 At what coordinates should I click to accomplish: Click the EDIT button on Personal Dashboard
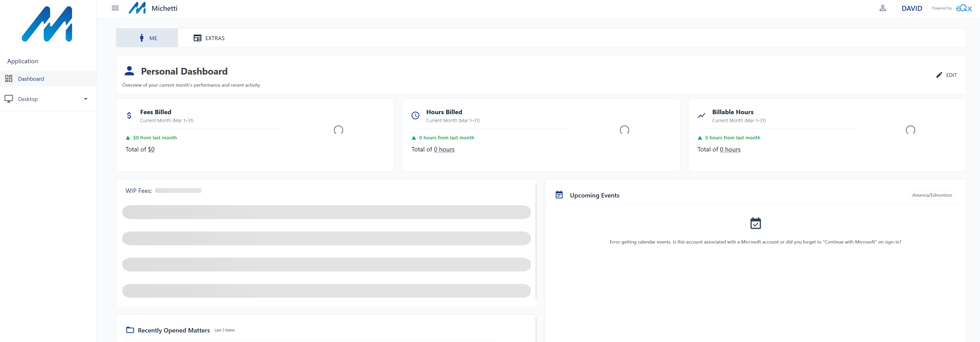pyautogui.click(x=947, y=75)
